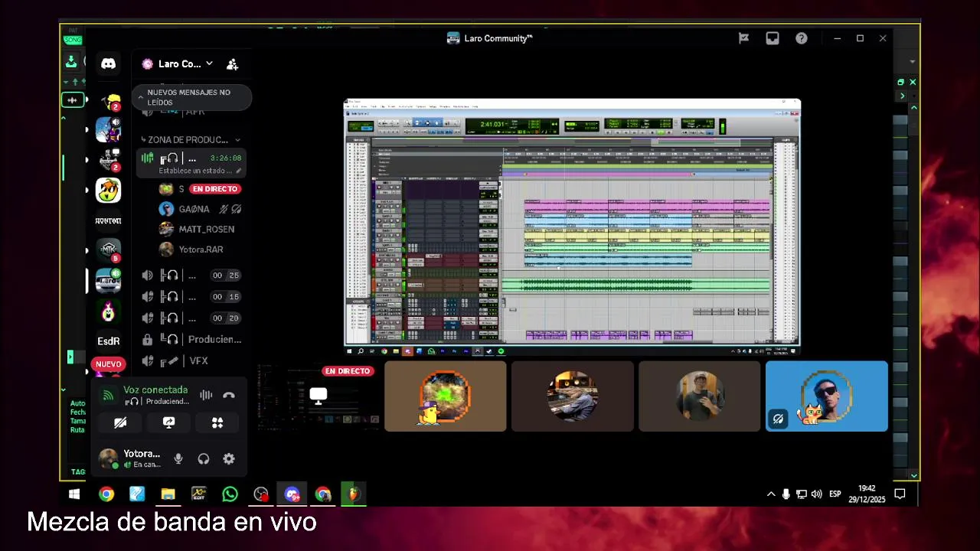Click the green SONG button in background window
Screen dimensions: 980x551
tap(73, 40)
